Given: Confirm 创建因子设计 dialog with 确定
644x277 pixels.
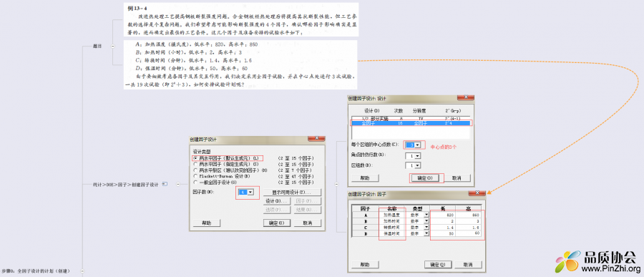Looking at the screenshot, I should (277, 223).
